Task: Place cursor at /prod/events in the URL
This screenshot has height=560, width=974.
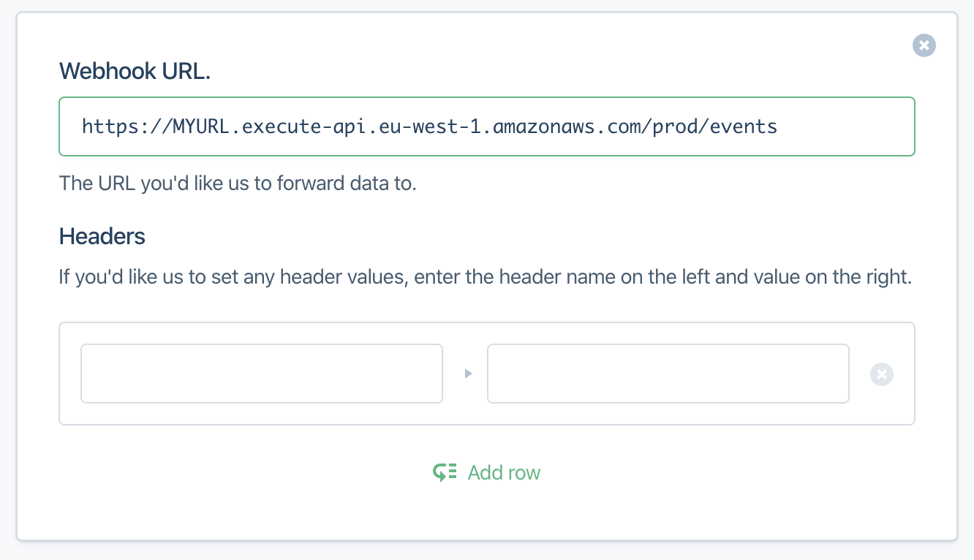Action: point(709,126)
